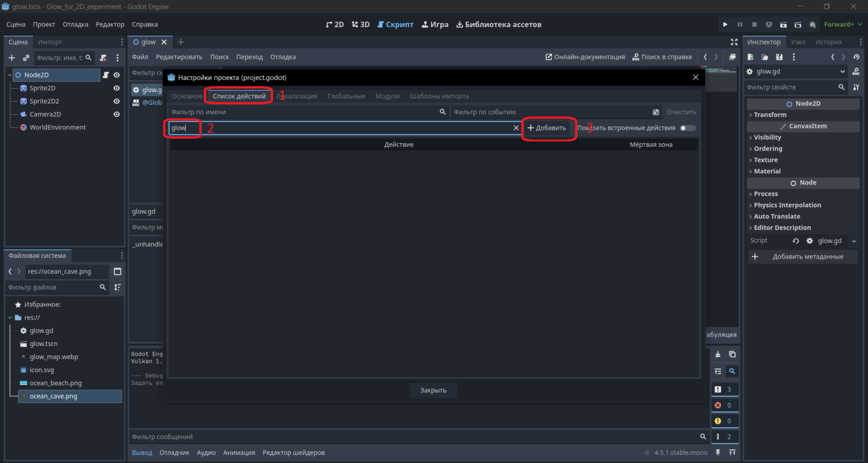Viewport: 868px width, 463px height.
Task: Hide the Camera2D node
Action: (x=116, y=114)
